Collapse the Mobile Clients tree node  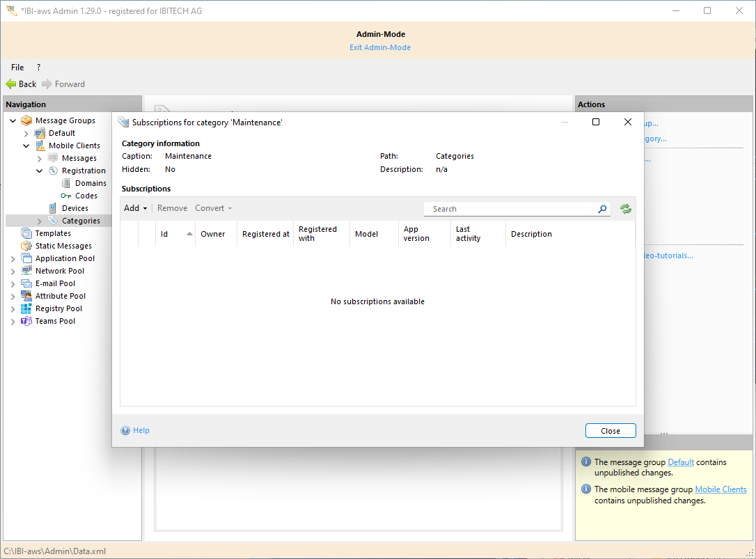[26, 146]
